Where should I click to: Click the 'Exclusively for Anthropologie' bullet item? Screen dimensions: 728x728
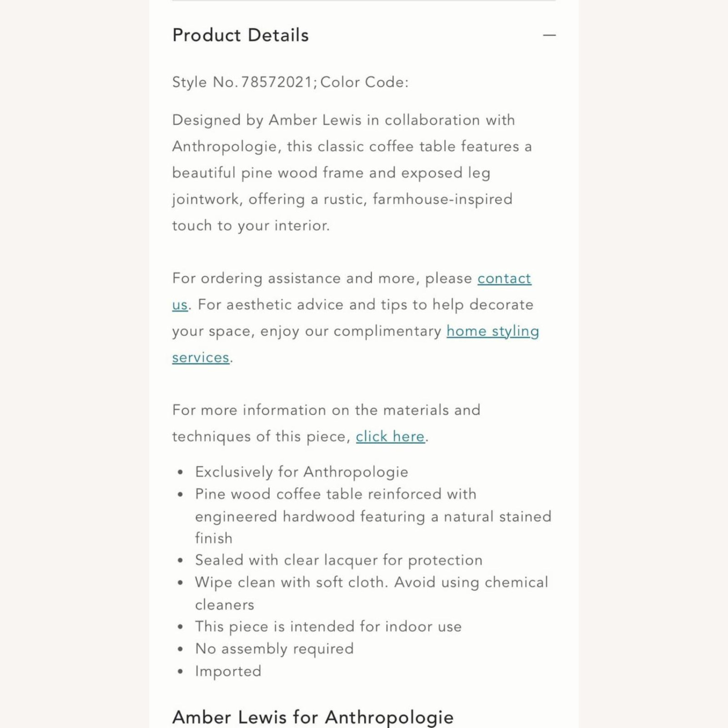301,472
